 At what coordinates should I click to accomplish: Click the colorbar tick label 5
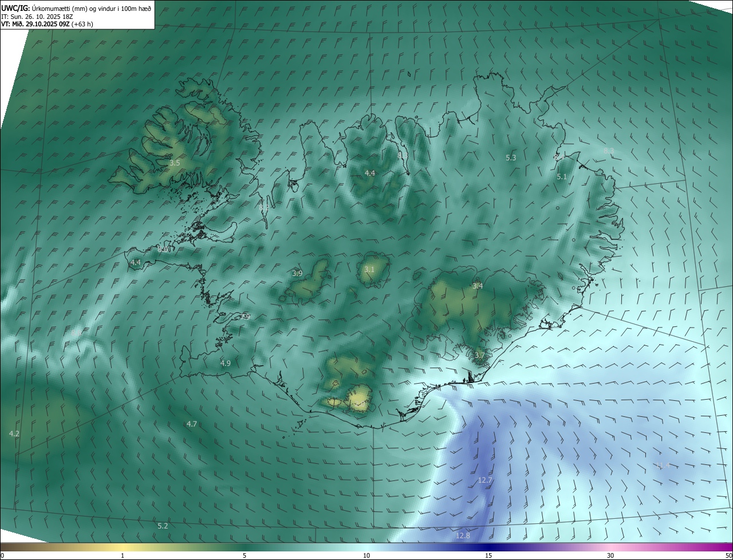tap(245, 555)
